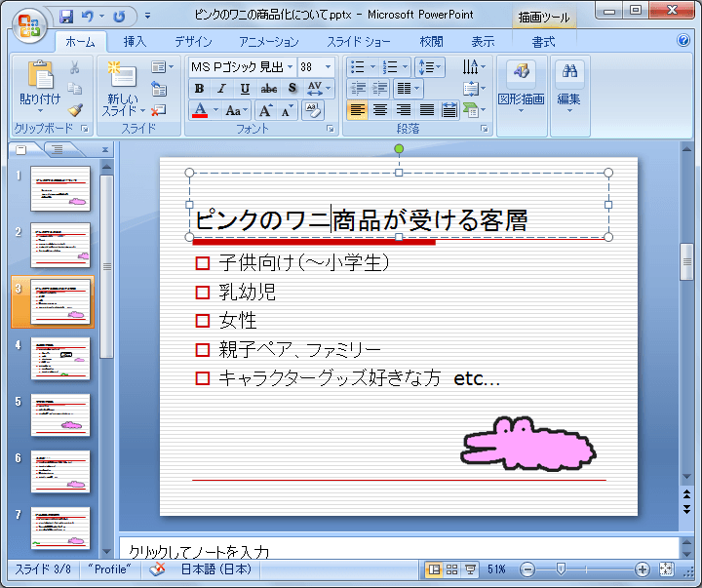Open the デザイン ribbon tab

tap(193, 42)
